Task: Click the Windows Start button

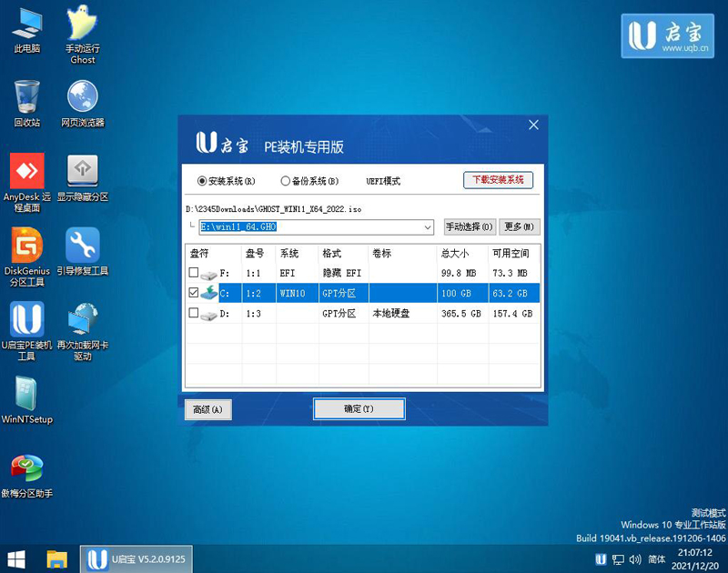Action: click(16, 559)
